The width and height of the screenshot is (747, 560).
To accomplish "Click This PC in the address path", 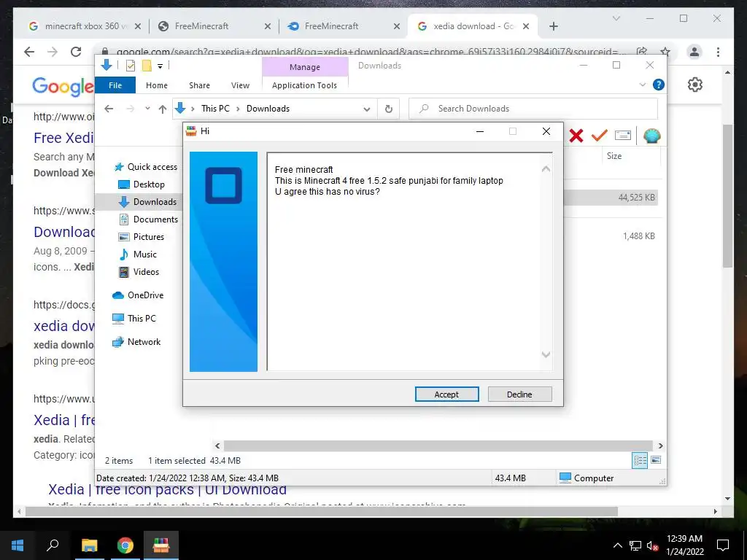I will tap(215, 109).
